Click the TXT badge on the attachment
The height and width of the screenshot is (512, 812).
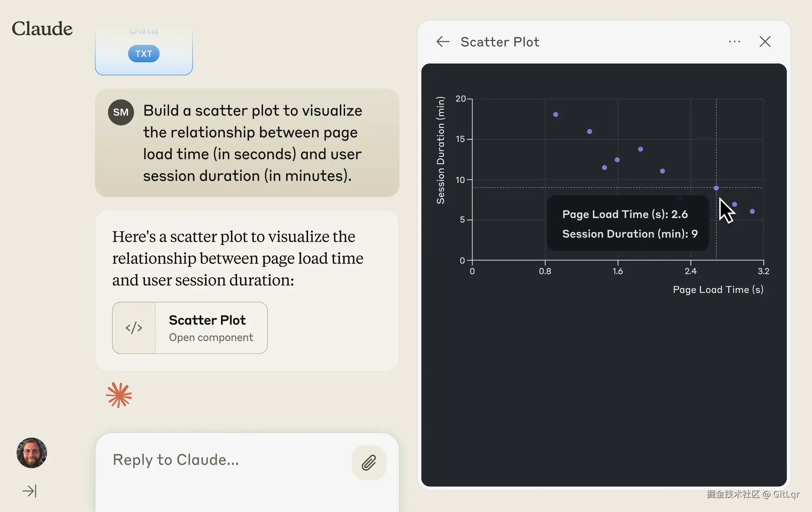[x=144, y=54]
